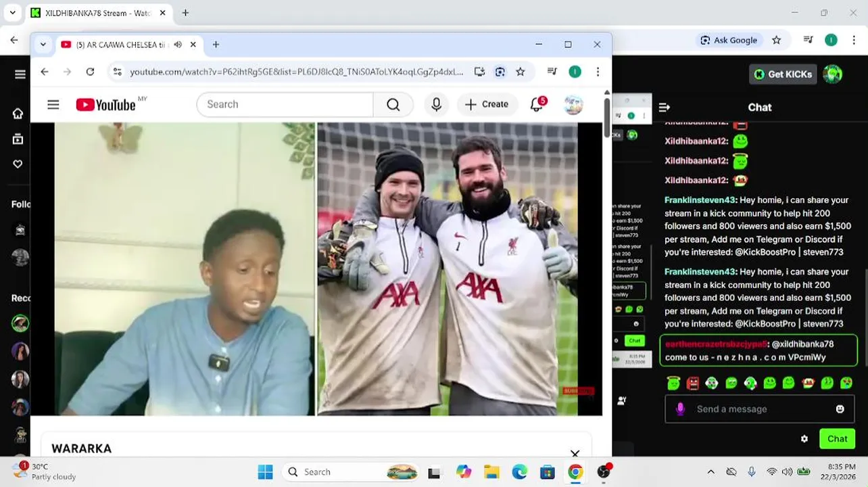The image size is (868, 487).
Task: Open the Windows Start menu
Action: 265,472
